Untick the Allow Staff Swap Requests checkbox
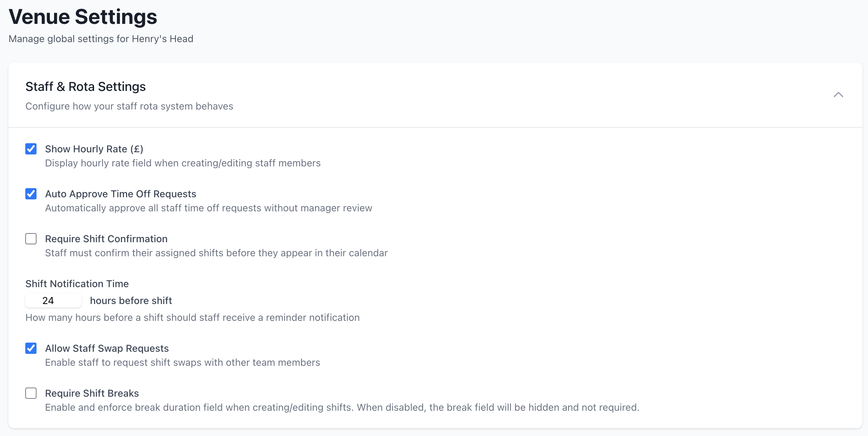The height and width of the screenshot is (436, 868). (x=31, y=348)
